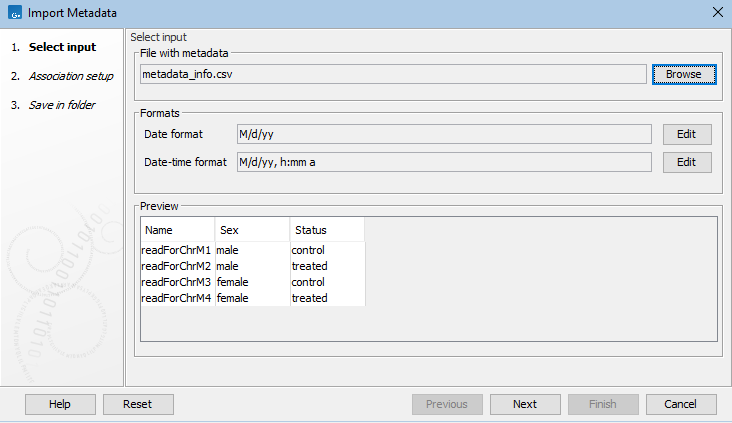Viewport: 732px width, 423px height.
Task: Click the M/d/yy date format field
Action: 443,134
